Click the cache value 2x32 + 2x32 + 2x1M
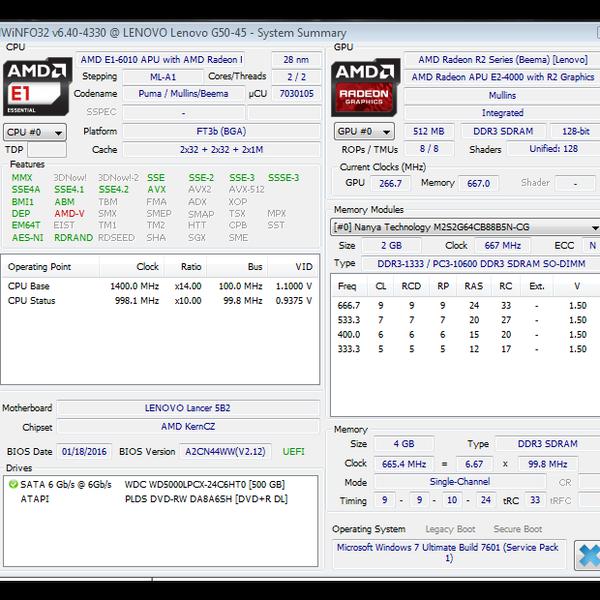This screenshot has width=600, height=600. pyautogui.click(x=221, y=150)
